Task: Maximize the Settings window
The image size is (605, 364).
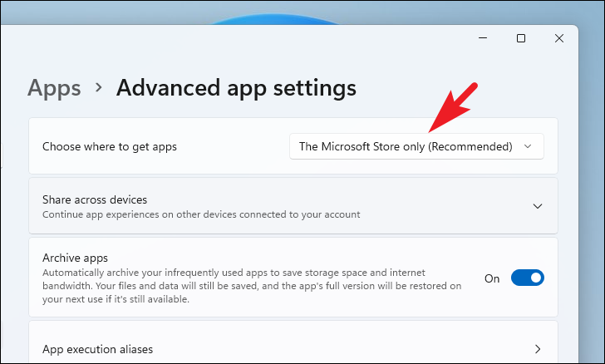Action: point(521,38)
